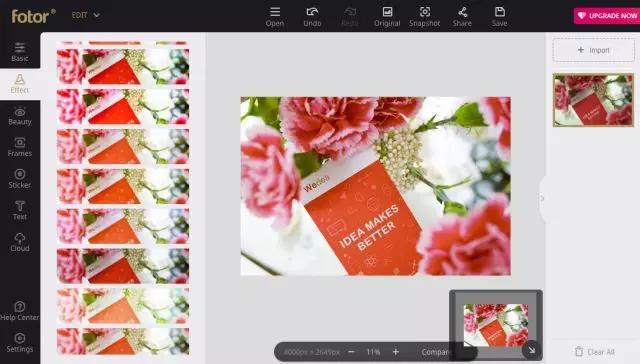The height and width of the screenshot is (364, 640).
Task: Open the Sticker tool
Action: pos(20,179)
